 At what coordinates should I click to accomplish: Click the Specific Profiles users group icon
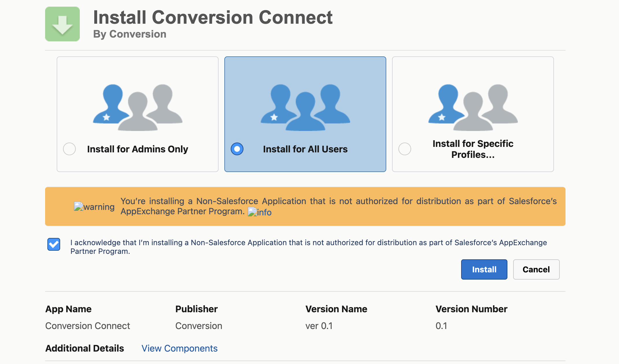[473, 107]
